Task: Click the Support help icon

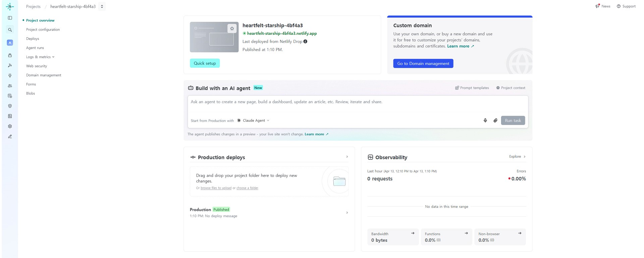Action: pos(619,6)
